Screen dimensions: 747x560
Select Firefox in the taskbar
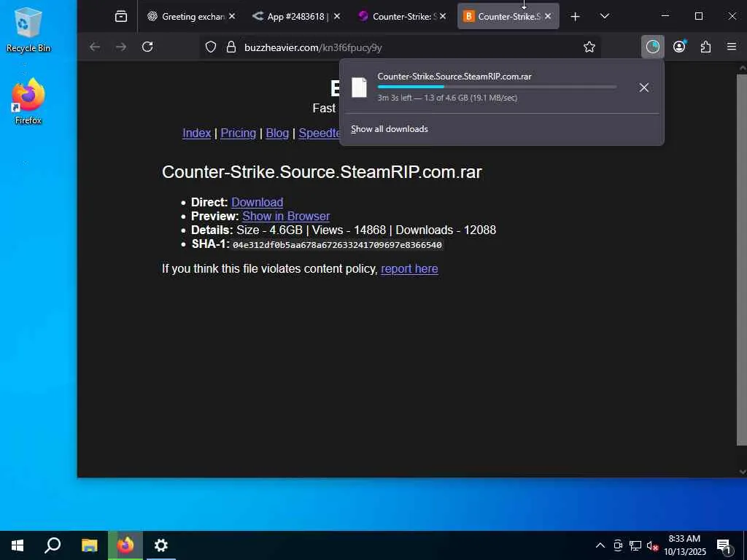point(125,545)
